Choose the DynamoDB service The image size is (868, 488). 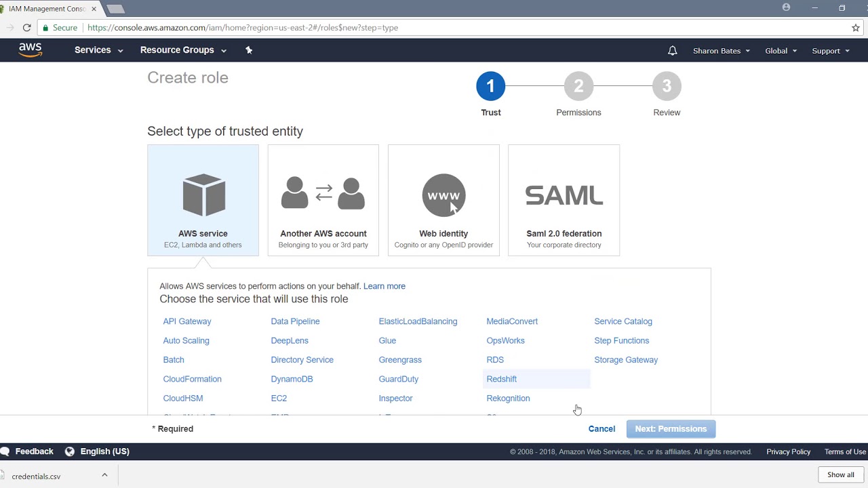tap(292, 379)
